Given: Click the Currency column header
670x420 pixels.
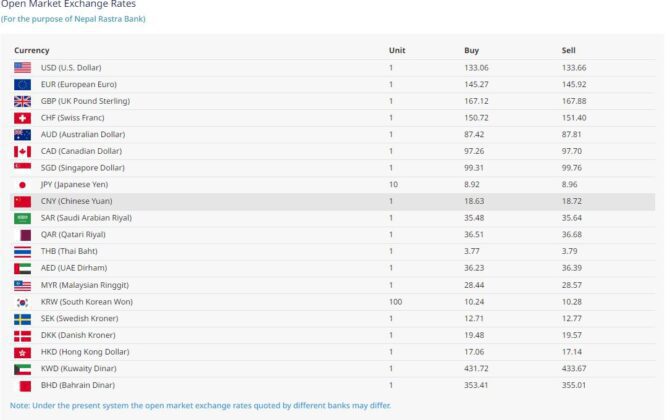Looking at the screenshot, I should (x=32, y=50).
